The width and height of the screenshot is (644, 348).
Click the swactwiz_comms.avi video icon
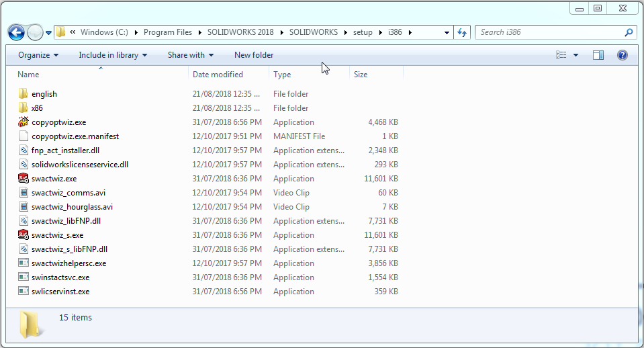(x=24, y=192)
